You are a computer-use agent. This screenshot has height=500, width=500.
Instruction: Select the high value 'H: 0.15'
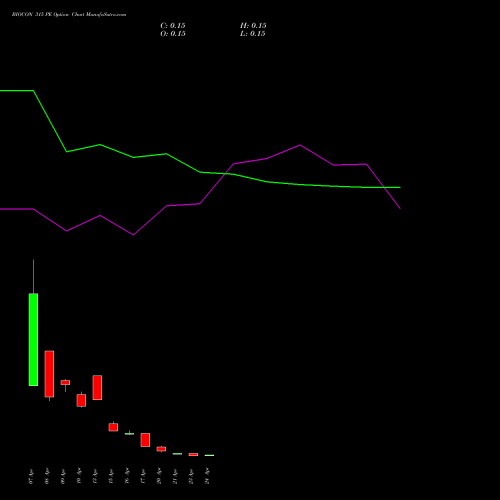pyautogui.click(x=253, y=26)
